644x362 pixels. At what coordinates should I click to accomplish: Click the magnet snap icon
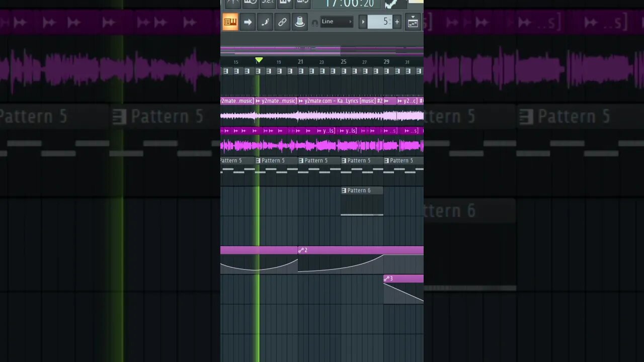[315, 22]
